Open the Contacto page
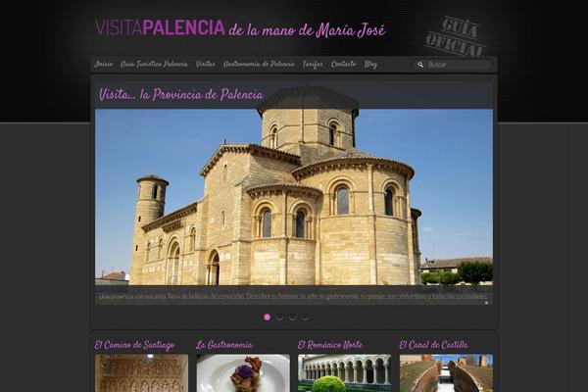Viewport: 588px width, 392px height. (x=343, y=64)
